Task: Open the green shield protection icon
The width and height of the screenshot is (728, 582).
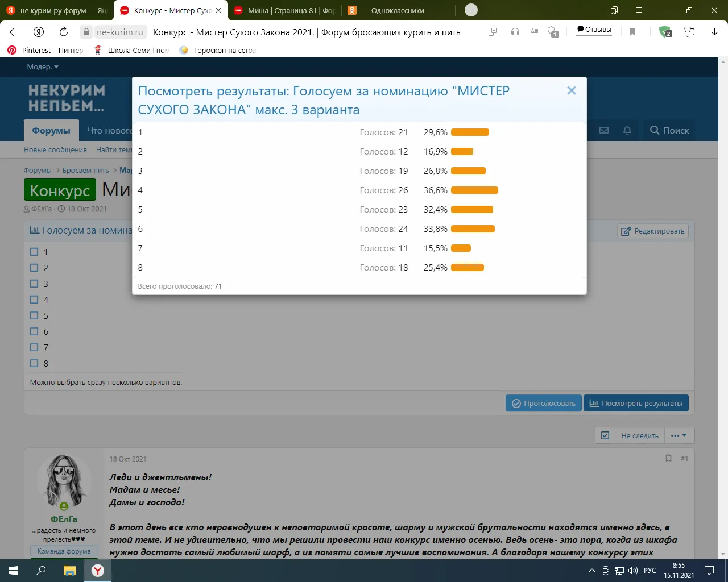Action: [665, 32]
